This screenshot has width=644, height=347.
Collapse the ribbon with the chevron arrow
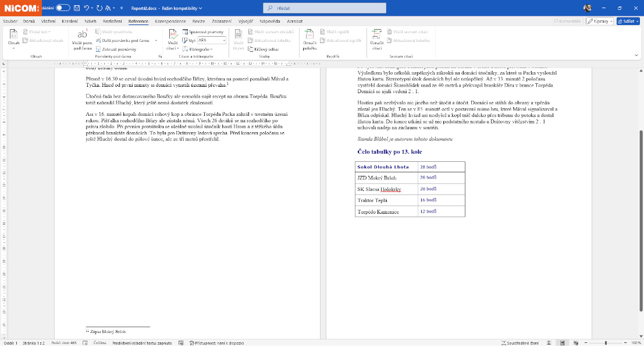point(636,55)
